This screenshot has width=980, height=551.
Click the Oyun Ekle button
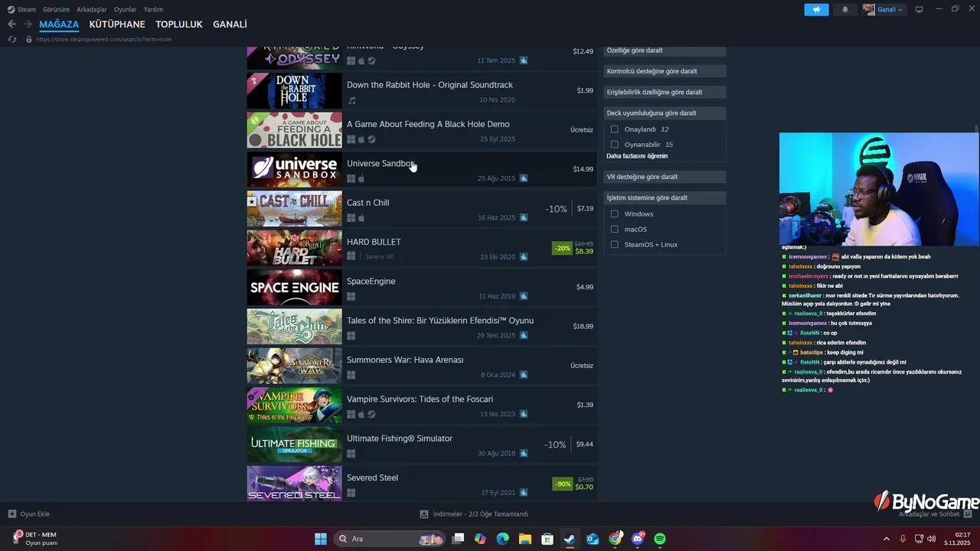tap(28, 514)
